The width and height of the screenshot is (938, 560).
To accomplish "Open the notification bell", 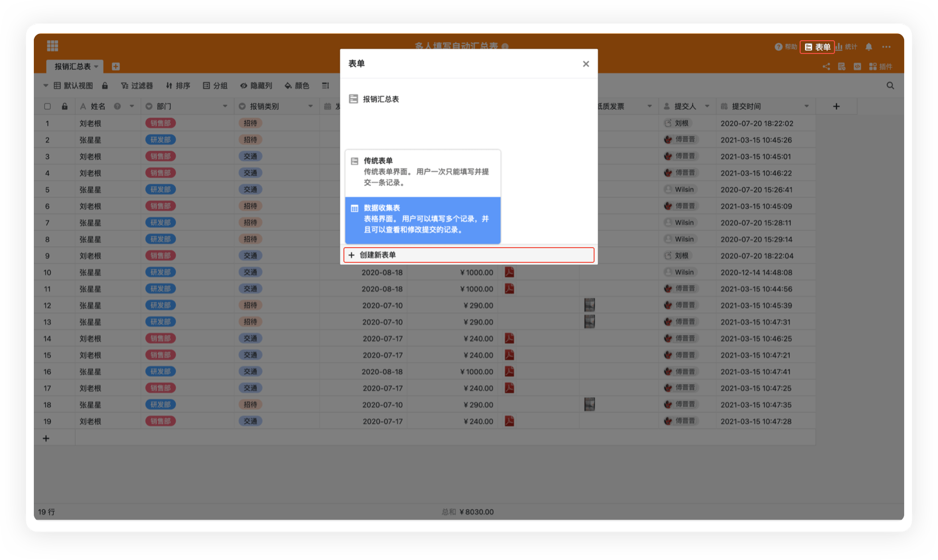I will 868,47.
